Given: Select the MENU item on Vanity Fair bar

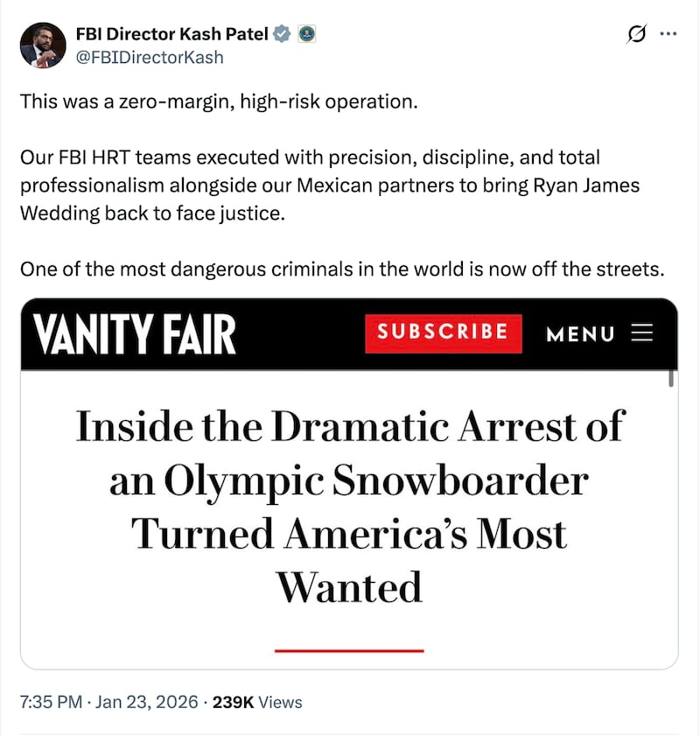Looking at the screenshot, I should tap(579, 334).
